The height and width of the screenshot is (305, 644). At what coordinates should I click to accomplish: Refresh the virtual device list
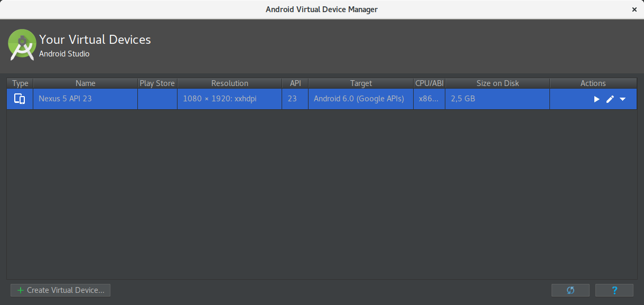click(571, 290)
